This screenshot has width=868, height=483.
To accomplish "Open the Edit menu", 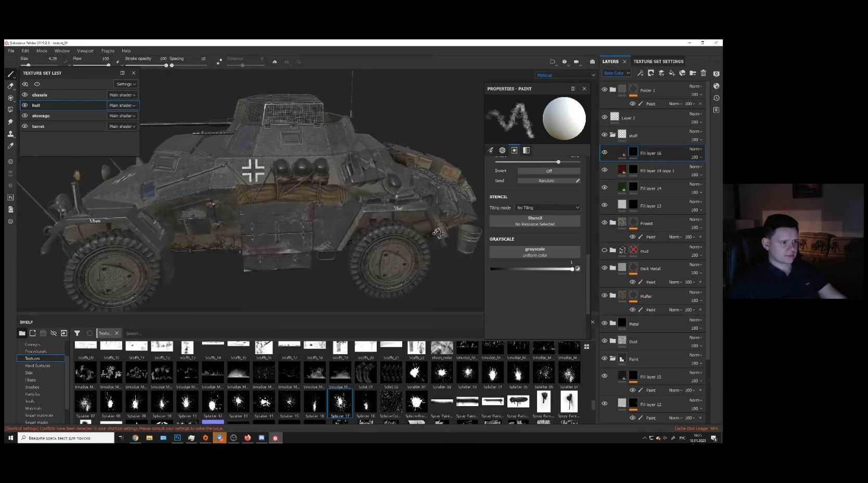I will pos(25,51).
